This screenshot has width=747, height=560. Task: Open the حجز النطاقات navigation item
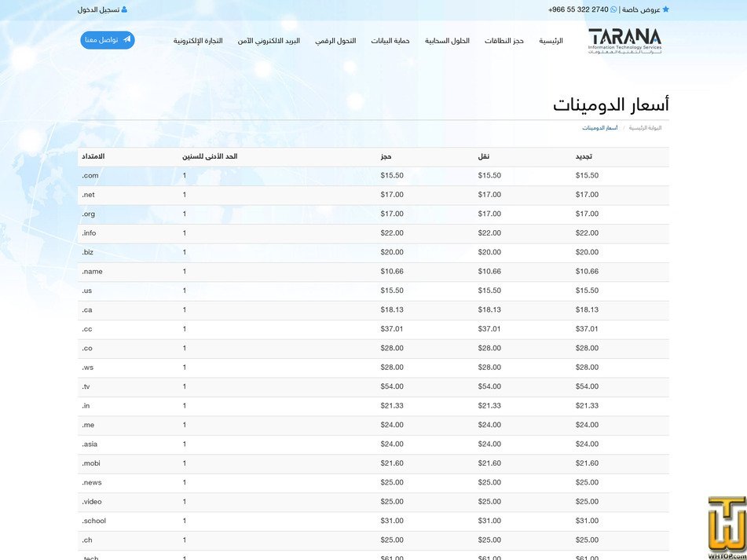(504, 41)
